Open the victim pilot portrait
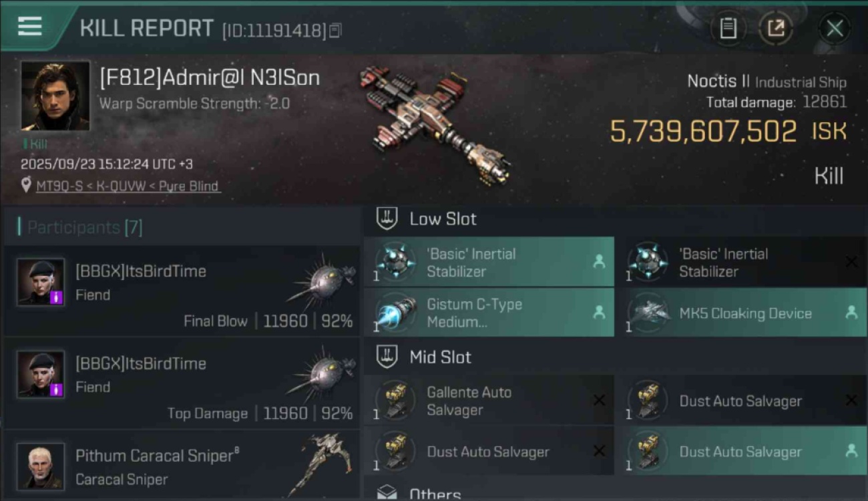This screenshot has height=501, width=868. [55, 96]
